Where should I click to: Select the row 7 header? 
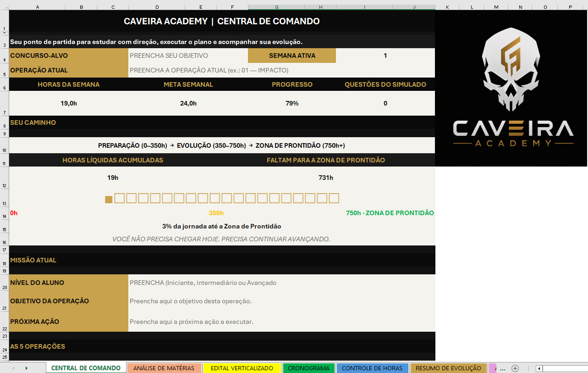[x=4, y=103]
